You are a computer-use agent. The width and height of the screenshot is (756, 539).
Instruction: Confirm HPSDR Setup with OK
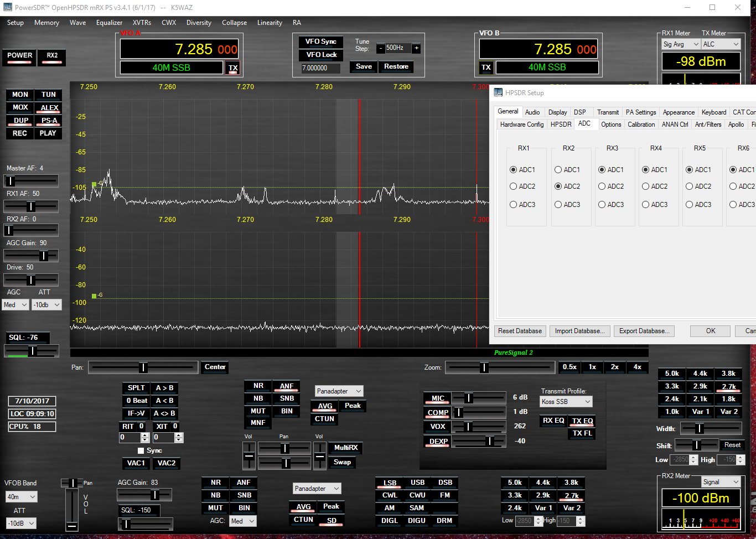(711, 331)
